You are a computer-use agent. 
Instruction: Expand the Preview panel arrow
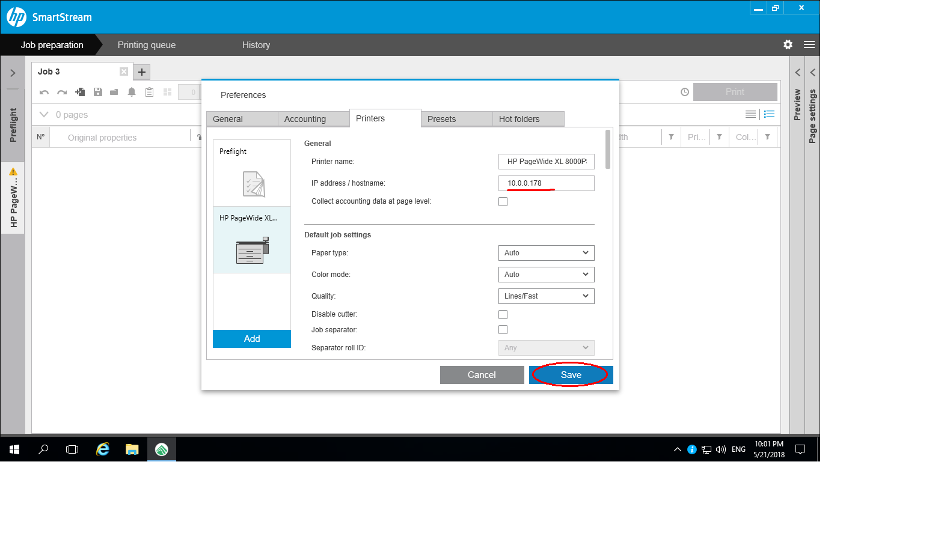[x=797, y=72]
